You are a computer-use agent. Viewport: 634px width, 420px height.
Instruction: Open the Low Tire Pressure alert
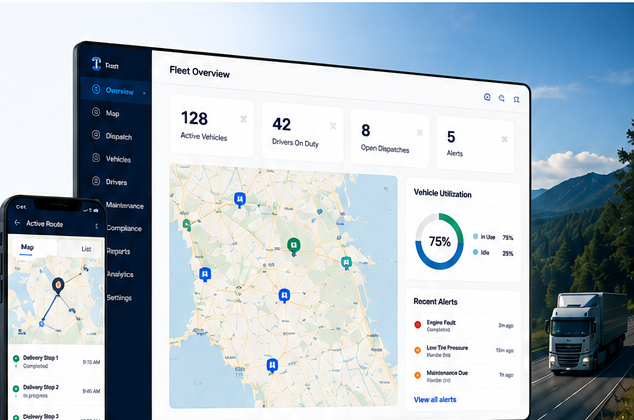464,350
